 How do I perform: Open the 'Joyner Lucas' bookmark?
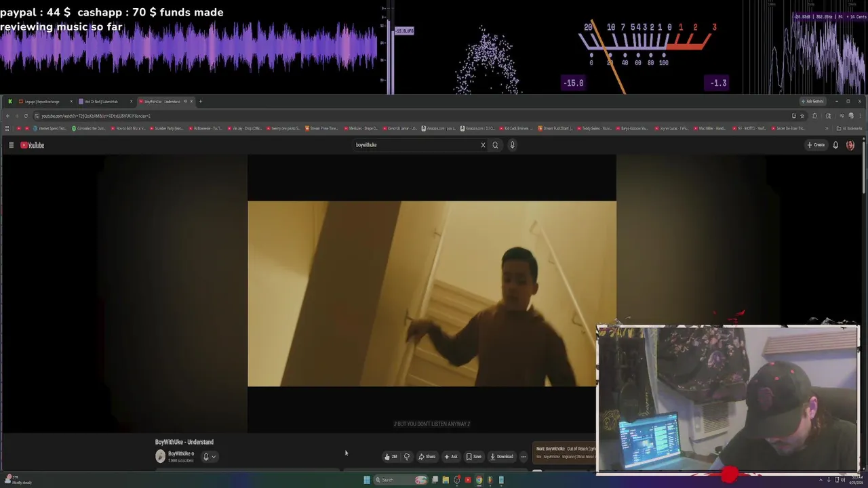click(673, 128)
